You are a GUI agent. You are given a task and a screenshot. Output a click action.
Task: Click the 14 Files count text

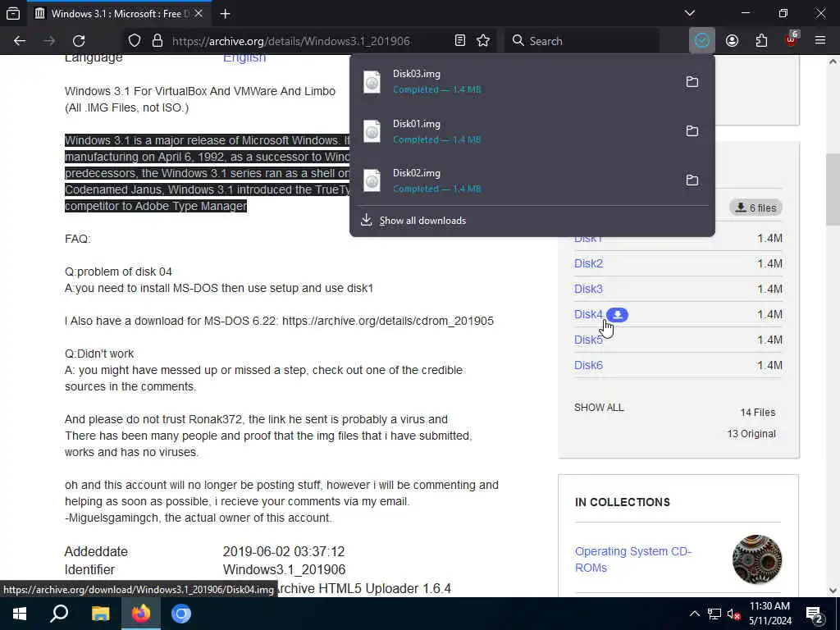pyautogui.click(x=757, y=413)
